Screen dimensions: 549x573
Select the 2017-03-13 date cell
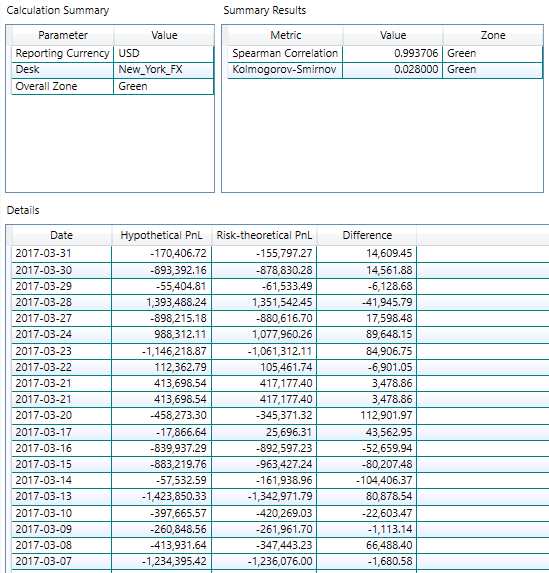(61, 497)
